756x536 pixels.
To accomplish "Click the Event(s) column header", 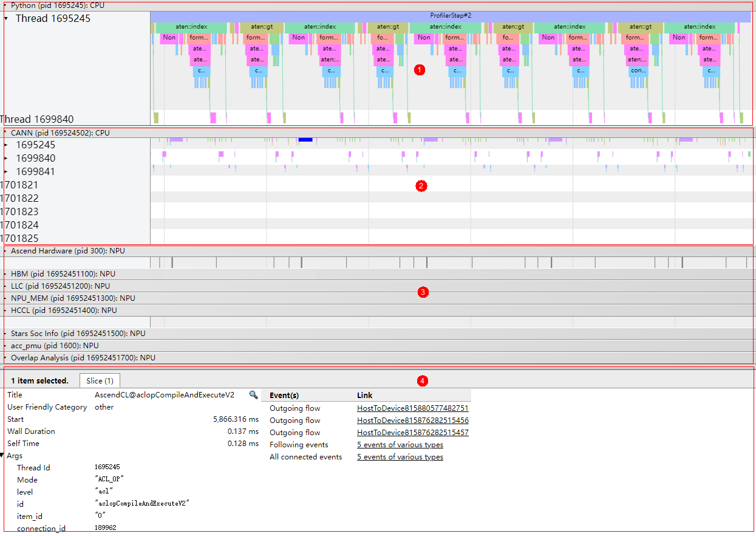I will (x=284, y=396).
